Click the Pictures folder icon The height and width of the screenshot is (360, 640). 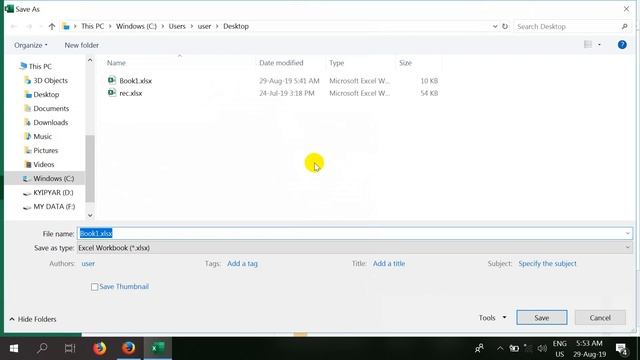pos(28,150)
